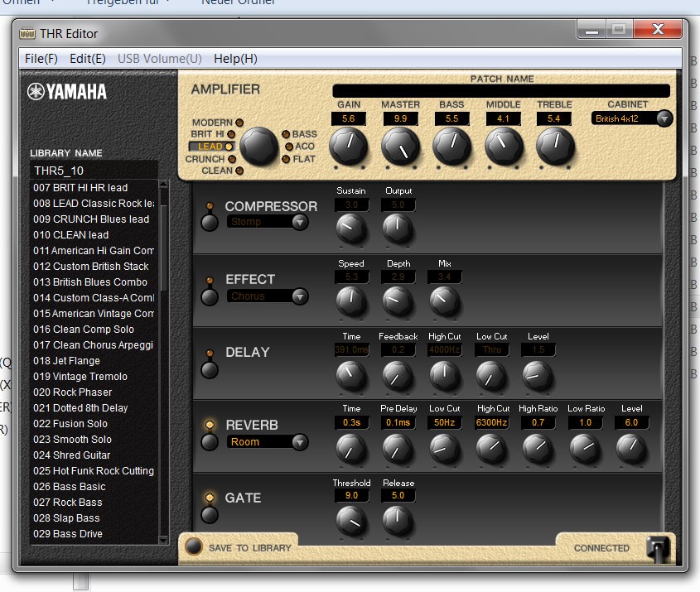700x592 pixels.
Task: Click the Compressor Output knob
Action: (x=398, y=228)
